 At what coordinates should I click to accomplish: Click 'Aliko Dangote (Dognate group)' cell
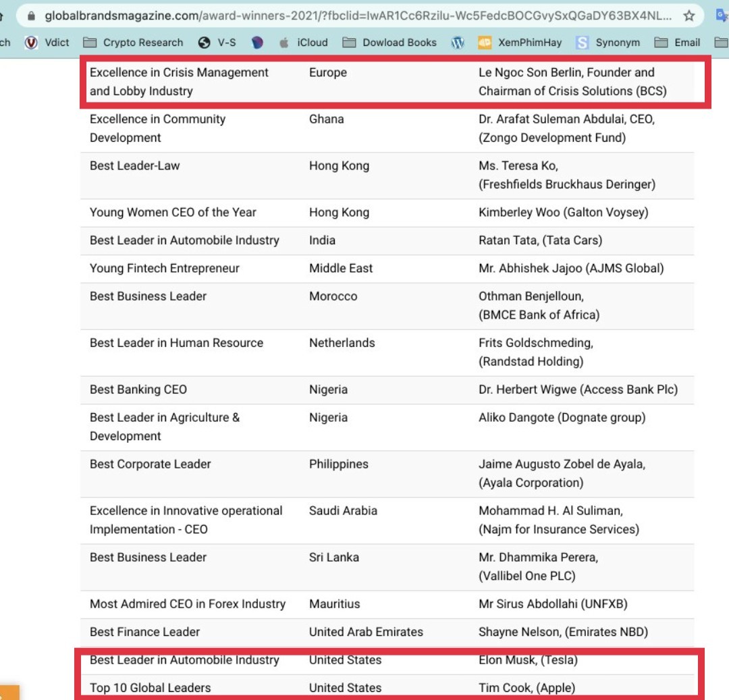(562, 417)
